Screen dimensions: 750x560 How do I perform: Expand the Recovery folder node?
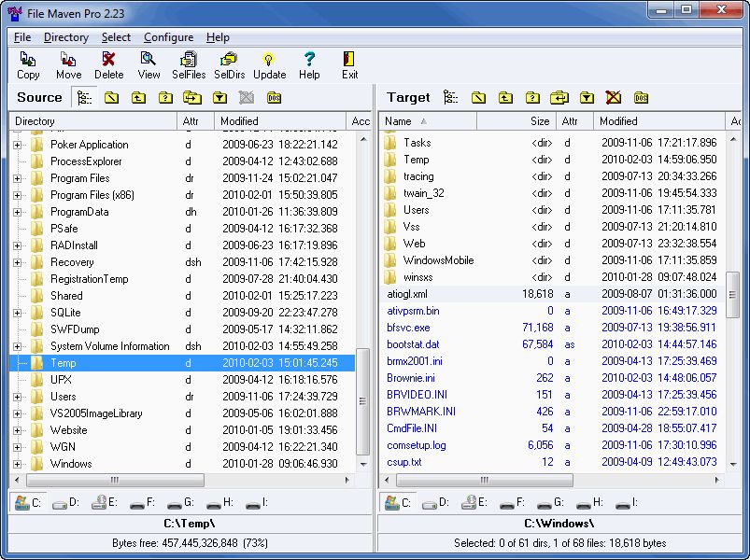tap(17, 262)
